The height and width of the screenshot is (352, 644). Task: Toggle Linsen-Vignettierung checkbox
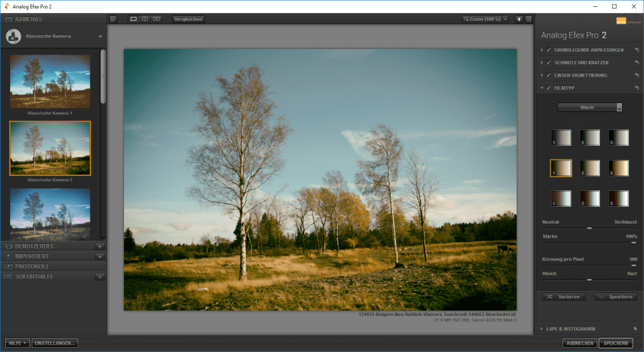click(x=548, y=75)
